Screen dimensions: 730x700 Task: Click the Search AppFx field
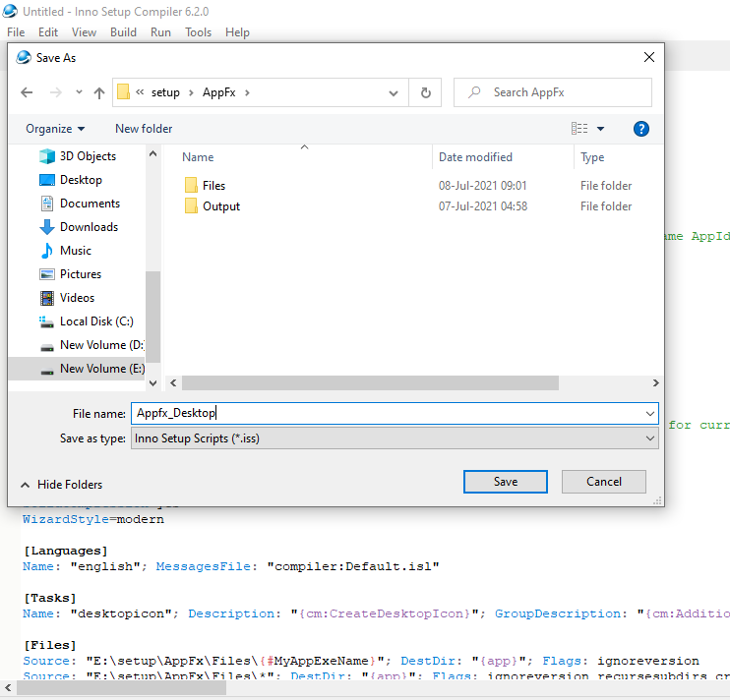coord(553,92)
